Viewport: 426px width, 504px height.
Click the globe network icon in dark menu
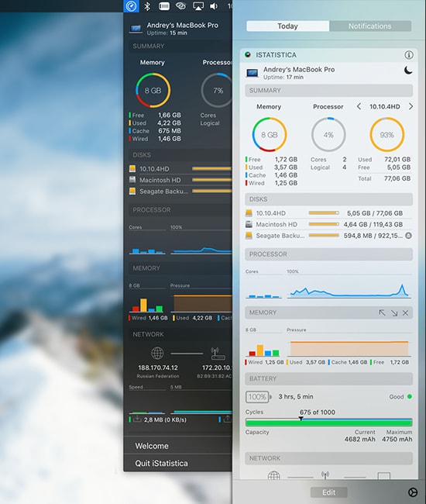(157, 353)
